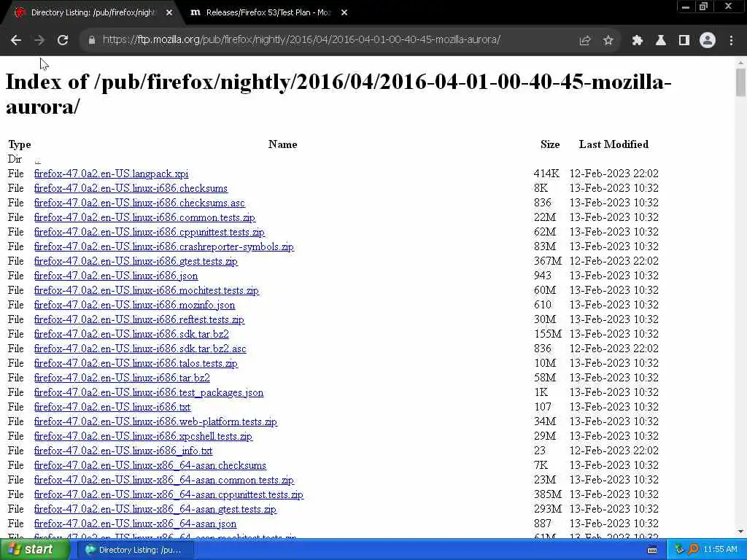Click Directory Listing taskbar button
The image size is (747, 560).
point(135,550)
